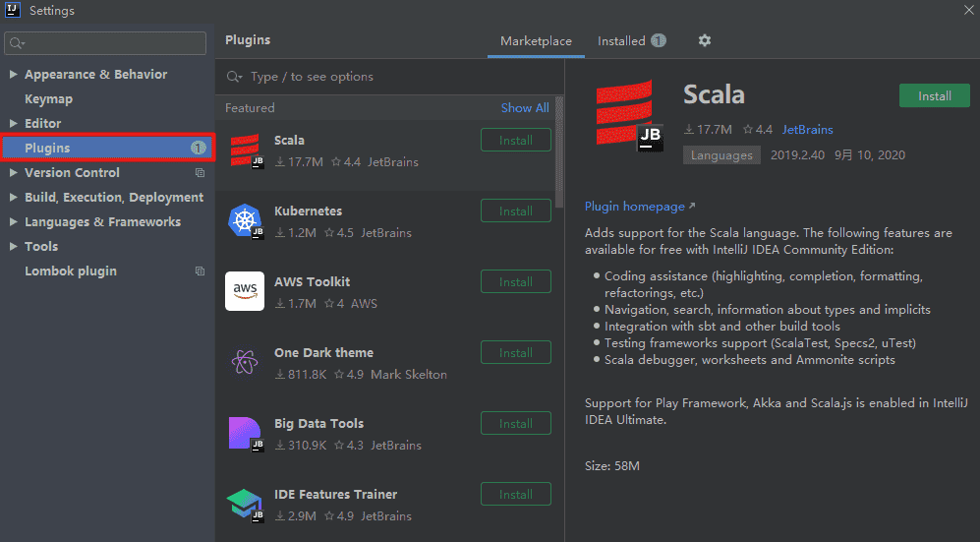
Task: Expand the Version Control node
Action: (13, 172)
